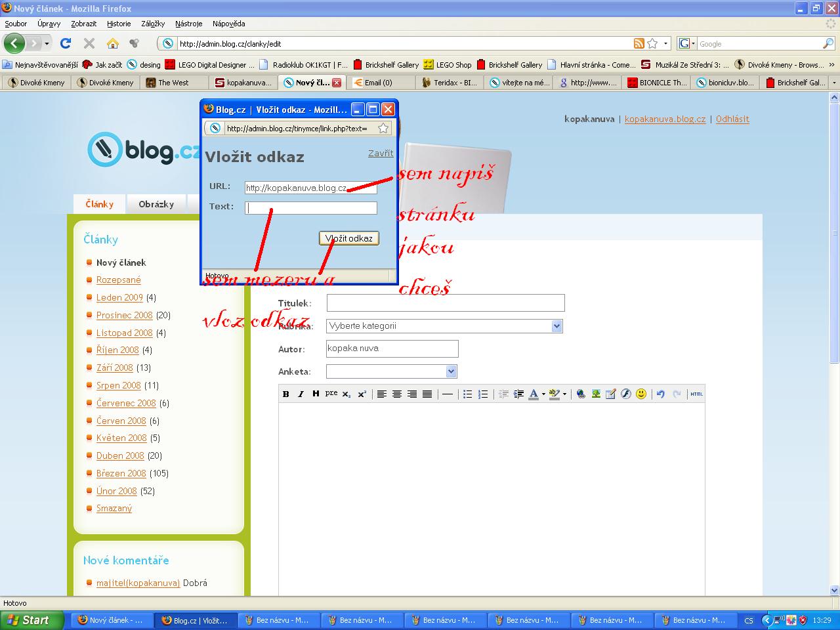Screen dimensions: 840x630
Task: Open the Nástroje menu
Action: [189, 24]
